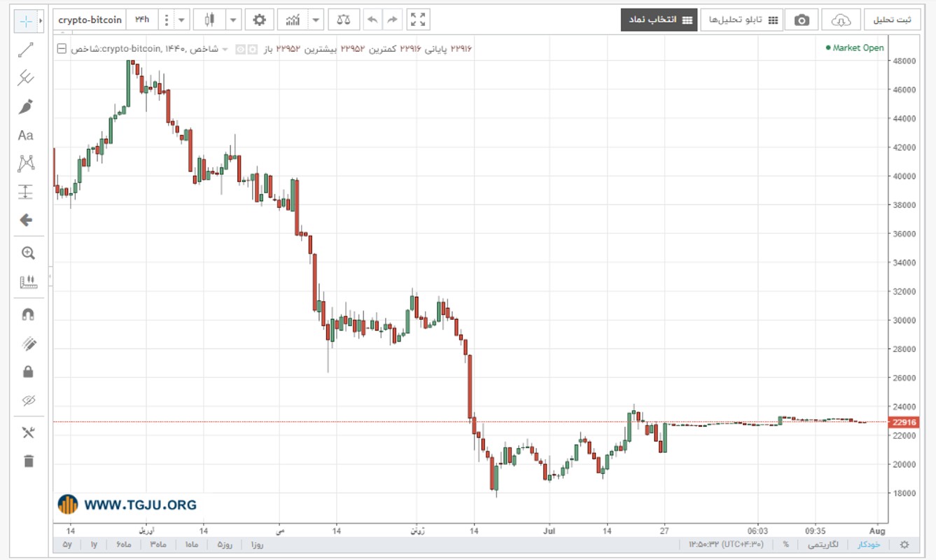Collapse the crypto-bitcoin legend box
The height and width of the screenshot is (560, 936).
(x=62, y=49)
